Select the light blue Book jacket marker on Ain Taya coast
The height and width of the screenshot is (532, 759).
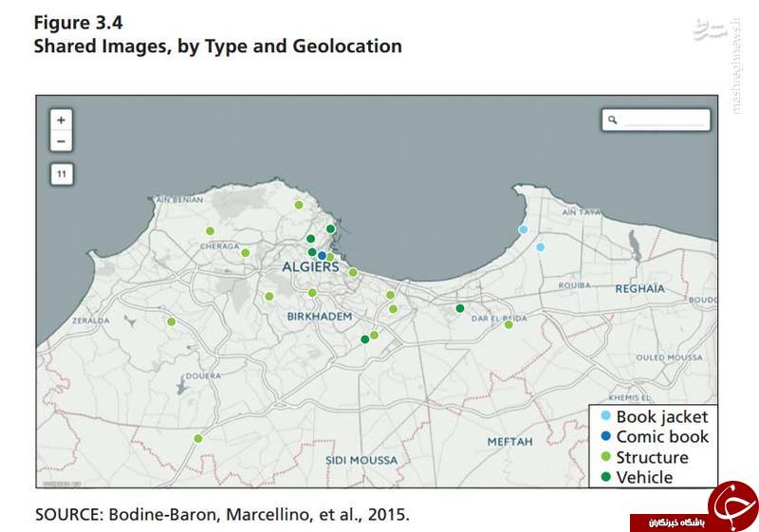(x=523, y=229)
